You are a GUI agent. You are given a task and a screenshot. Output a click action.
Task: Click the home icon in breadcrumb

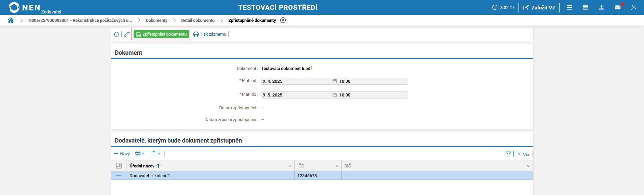11,20
